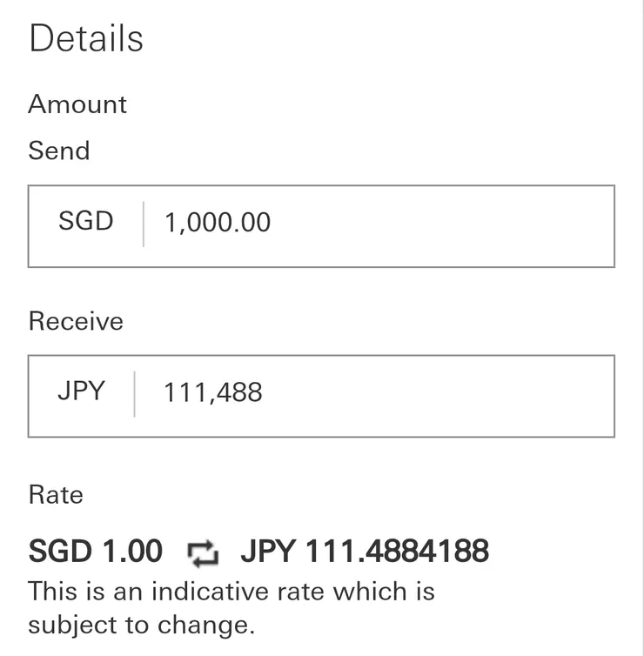Open the SGD send currency selector

[86, 222]
